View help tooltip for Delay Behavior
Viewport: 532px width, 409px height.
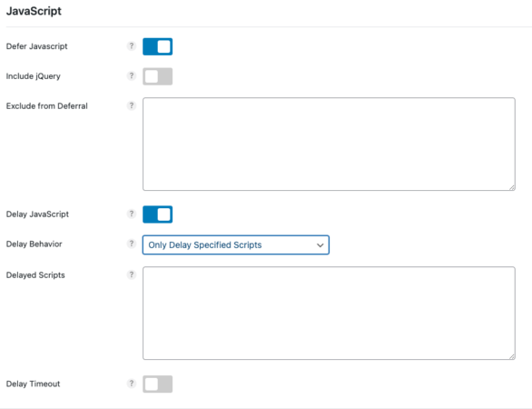[132, 244]
